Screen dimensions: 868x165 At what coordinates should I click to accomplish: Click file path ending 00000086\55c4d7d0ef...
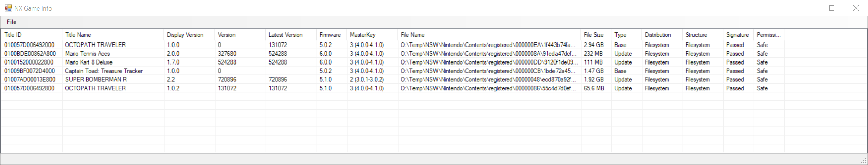point(488,88)
